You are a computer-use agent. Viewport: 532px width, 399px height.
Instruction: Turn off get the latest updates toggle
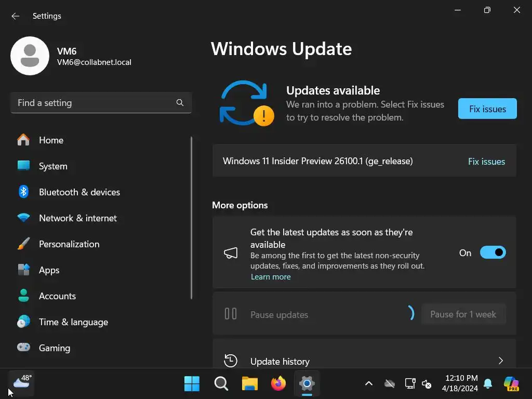[493, 252]
